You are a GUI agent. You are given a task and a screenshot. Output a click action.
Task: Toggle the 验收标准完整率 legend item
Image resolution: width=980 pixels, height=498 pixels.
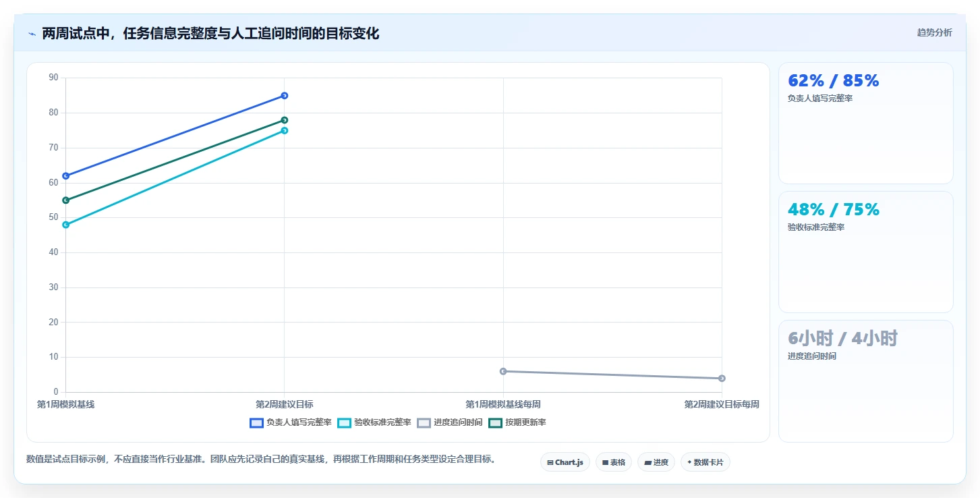coord(374,422)
